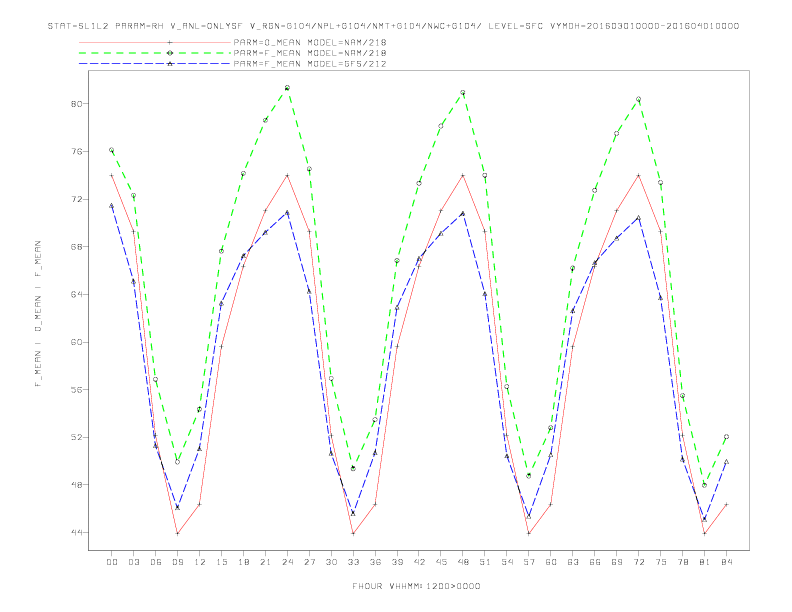Click x-axis tick label 48
Image resolution: width=792 pixels, height=612 pixels.
(x=463, y=562)
